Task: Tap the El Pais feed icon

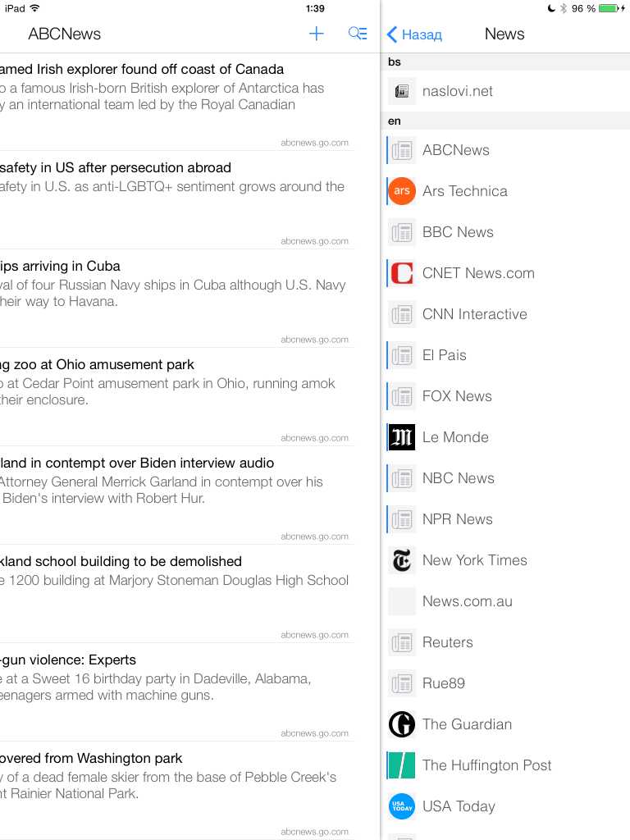Action: tap(402, 355)
